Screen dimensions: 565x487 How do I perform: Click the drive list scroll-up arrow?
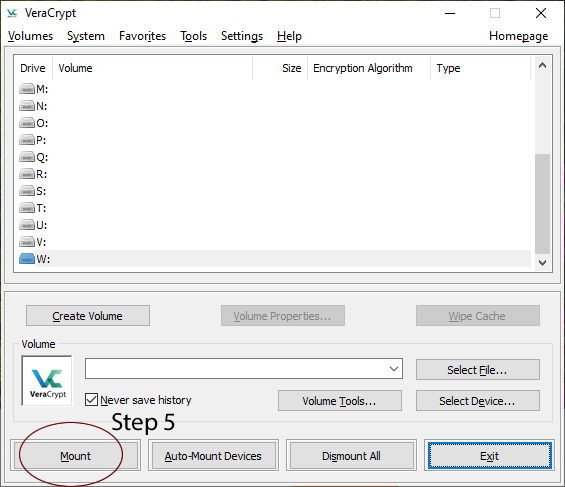[x=542, y=65]
